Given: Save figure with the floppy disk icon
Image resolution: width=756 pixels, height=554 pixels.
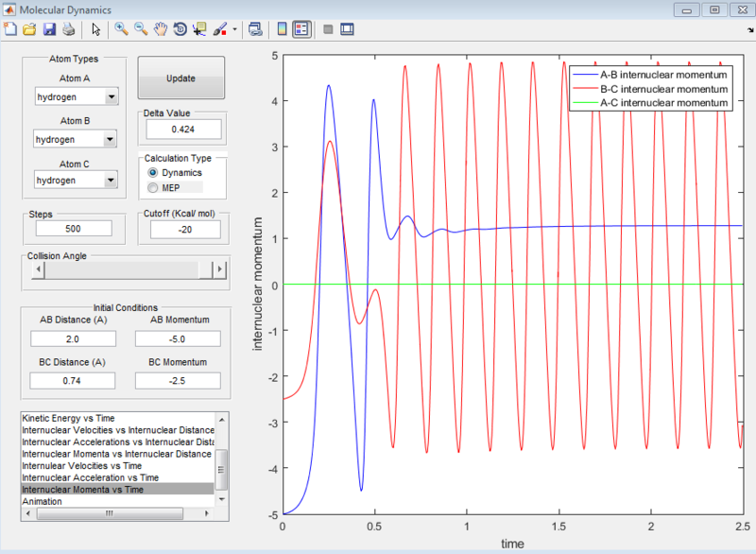Looking at the screenshot, I should pos(49,29).
